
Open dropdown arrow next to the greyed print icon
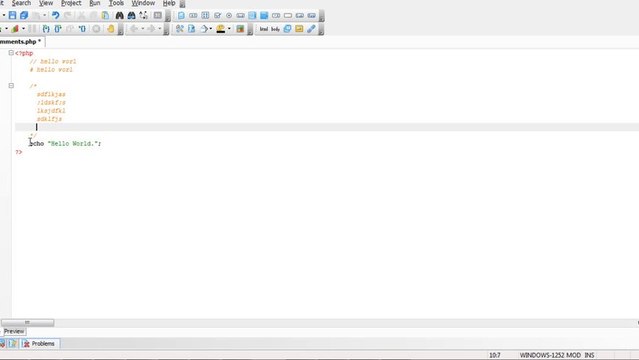point(44,15)
